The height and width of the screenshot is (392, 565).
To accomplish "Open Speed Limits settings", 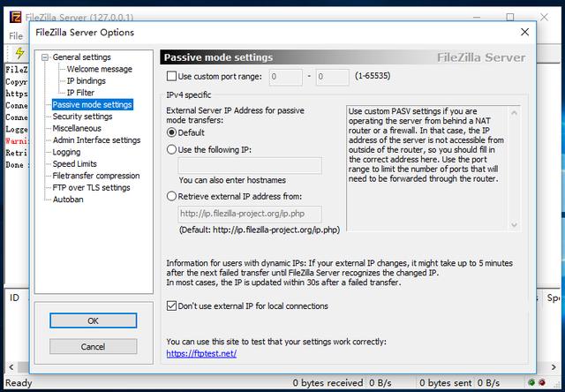I will point(74,164).
